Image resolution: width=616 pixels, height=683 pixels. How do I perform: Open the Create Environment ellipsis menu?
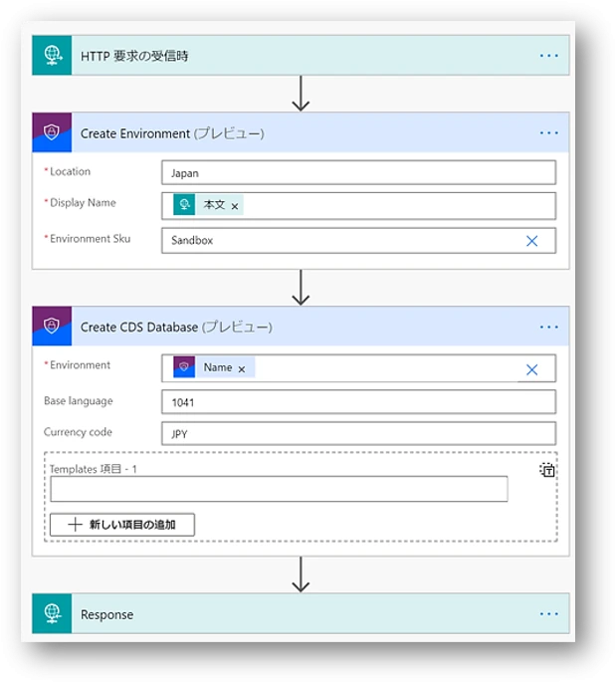pyautogui.click(x=548, y=132)
